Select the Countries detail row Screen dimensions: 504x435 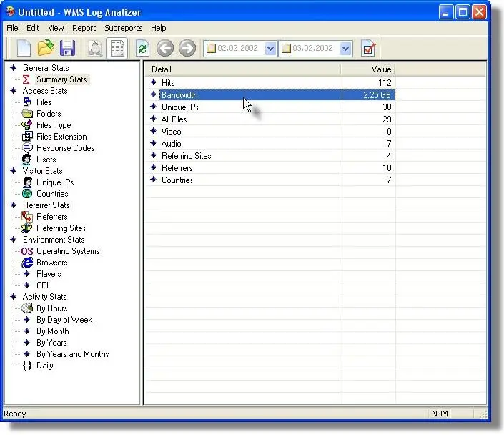click(271, 180)
